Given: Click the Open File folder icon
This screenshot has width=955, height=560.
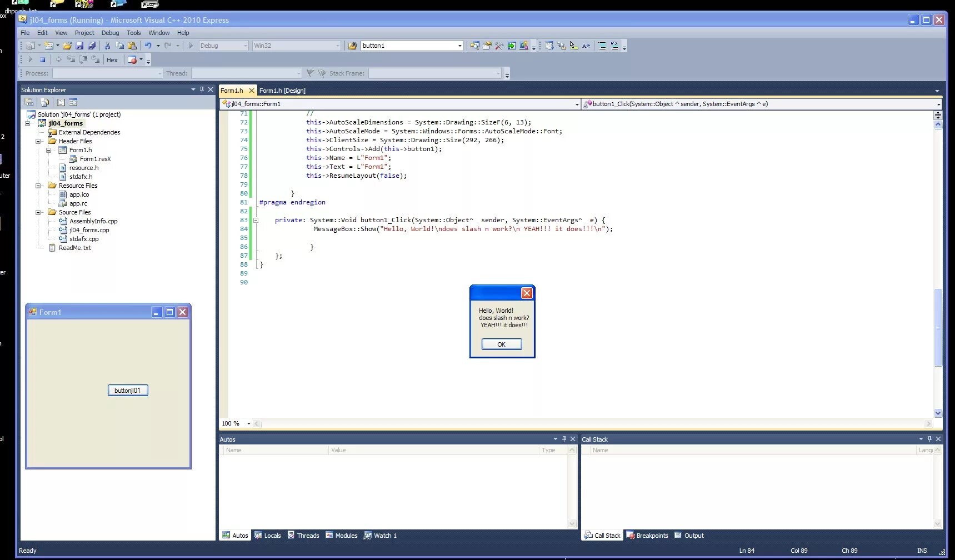Looking at the screenshot, I should point(67,46).
